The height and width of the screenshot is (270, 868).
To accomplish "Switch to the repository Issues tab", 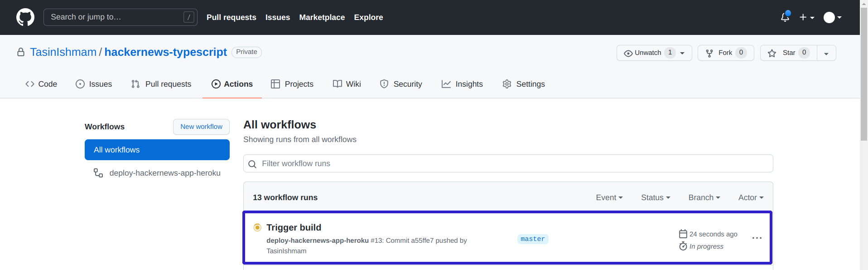I will coord(94,84).
